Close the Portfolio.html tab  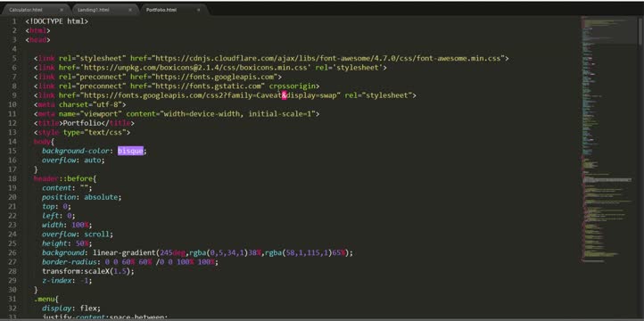(198, 10)
